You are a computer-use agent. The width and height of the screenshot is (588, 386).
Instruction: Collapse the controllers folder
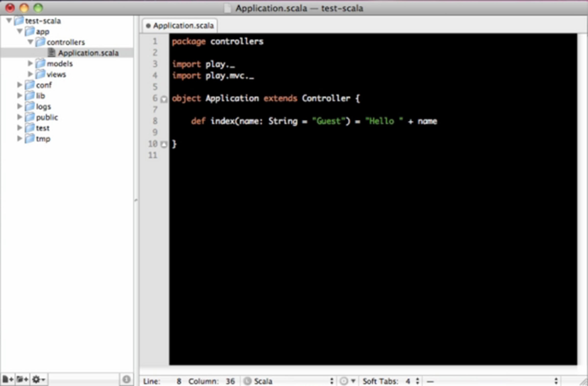click(30, 42)
